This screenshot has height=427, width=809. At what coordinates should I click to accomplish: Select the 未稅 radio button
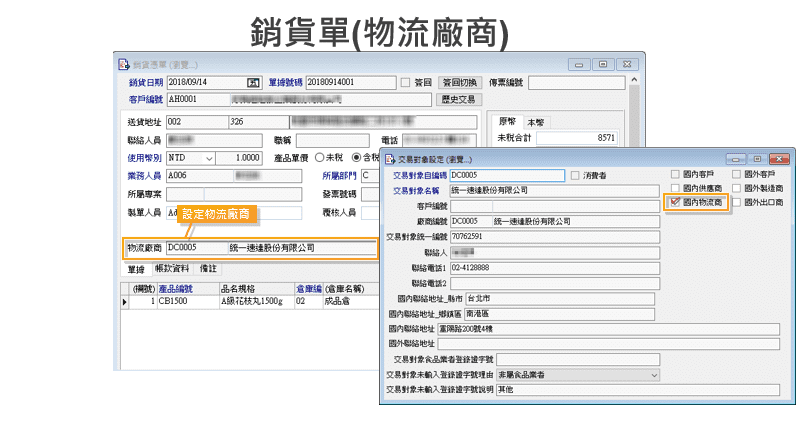(x=319, y=157)
